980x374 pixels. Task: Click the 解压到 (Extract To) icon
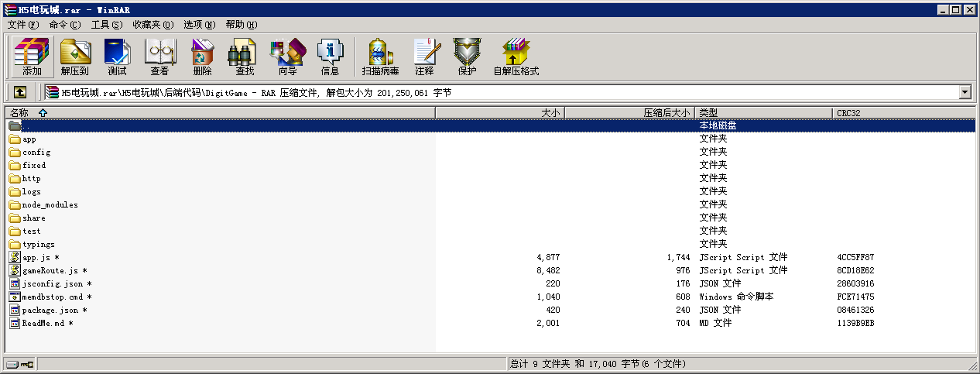(75, 57)
